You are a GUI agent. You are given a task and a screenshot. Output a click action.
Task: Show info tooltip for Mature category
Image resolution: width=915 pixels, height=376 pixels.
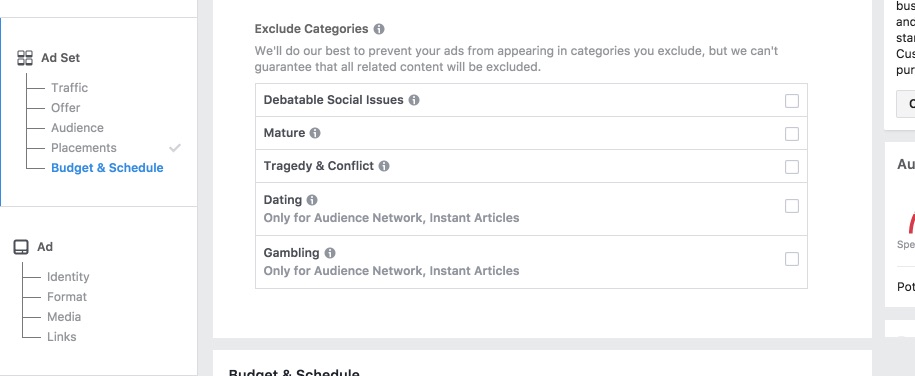click(315, 133)
